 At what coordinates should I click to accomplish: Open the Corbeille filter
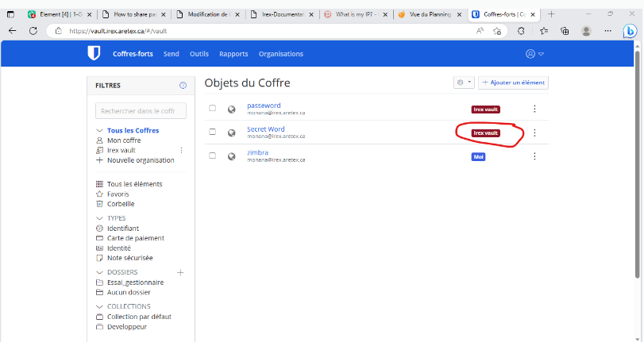click(121, 204)
